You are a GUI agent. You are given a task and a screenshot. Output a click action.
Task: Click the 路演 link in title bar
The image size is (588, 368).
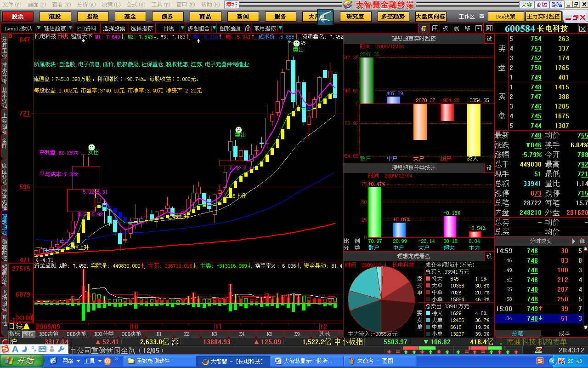pyautogui.click(x=557, y=5)
